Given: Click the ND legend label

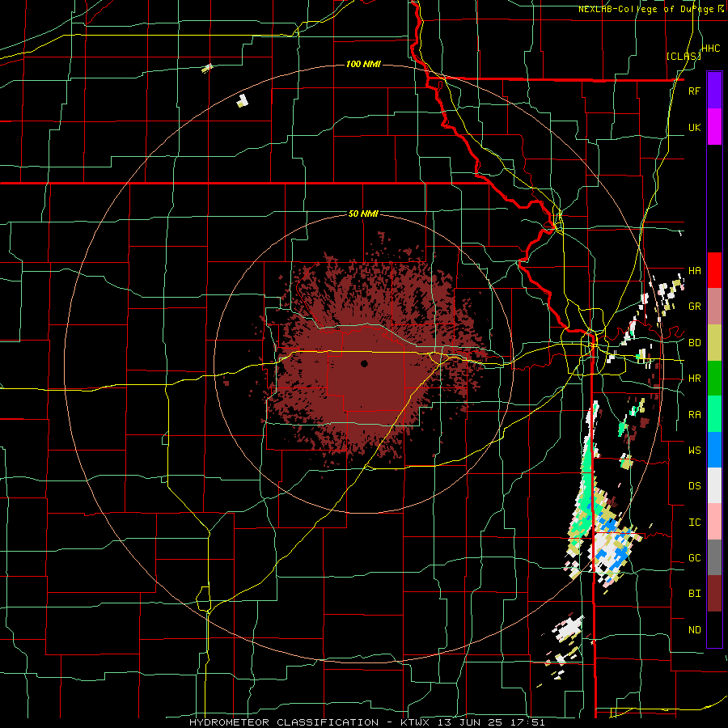Looking at the screenshot, I should click(694, 629).
